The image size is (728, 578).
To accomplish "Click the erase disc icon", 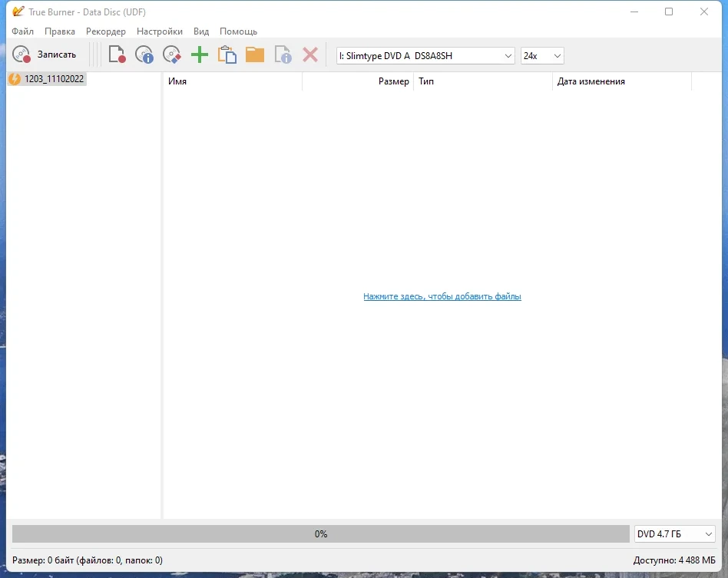I will coord(172,54).
